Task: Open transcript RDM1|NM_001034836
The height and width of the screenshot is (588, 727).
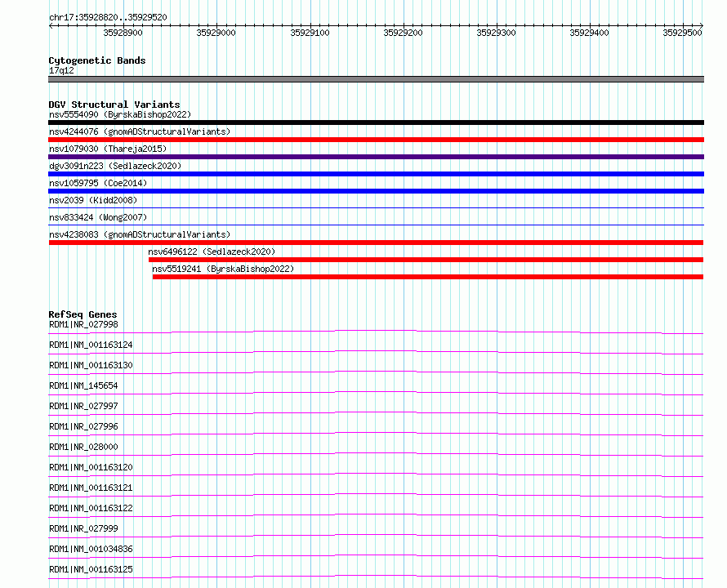Action: point(91,549)
